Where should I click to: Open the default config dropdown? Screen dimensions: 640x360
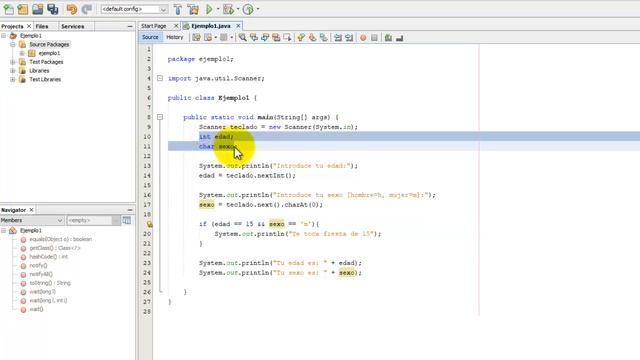tap(134, 9)
